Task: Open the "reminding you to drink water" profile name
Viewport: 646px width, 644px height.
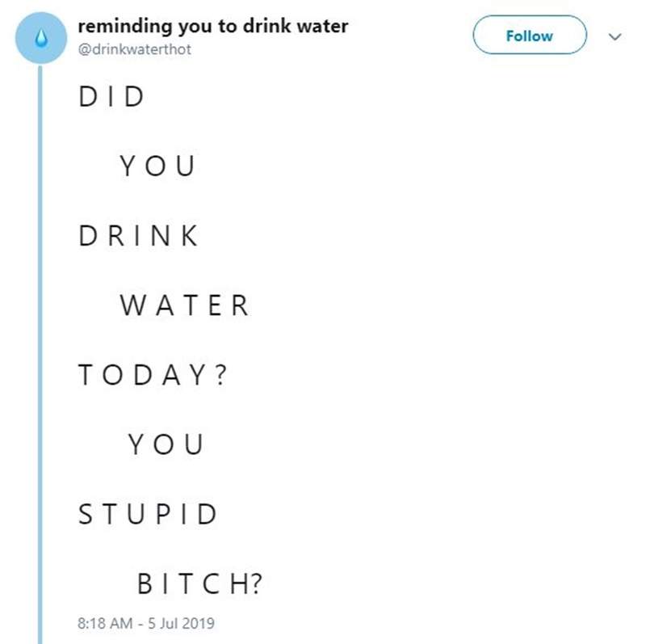Action: (213, 26)
